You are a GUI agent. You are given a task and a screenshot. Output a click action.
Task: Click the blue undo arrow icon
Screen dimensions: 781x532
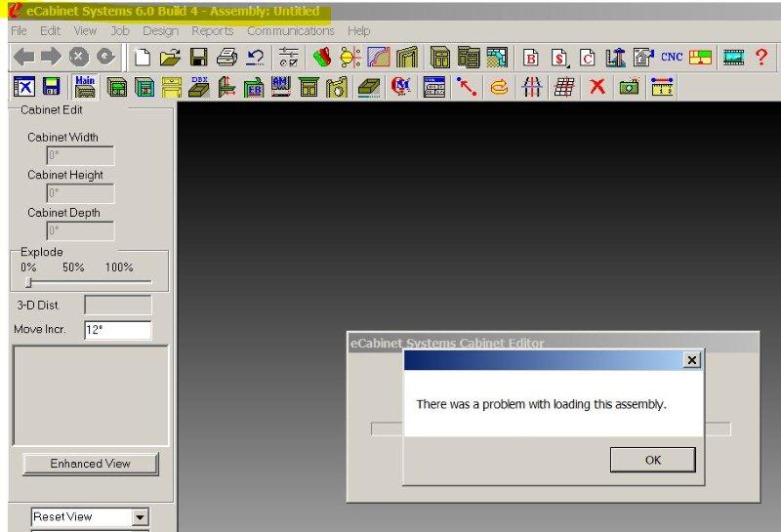255,57
